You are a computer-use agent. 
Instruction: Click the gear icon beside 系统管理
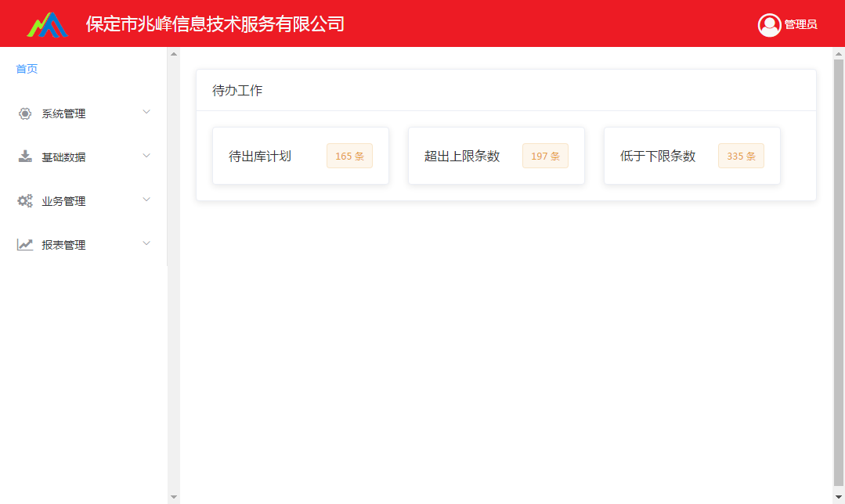click(x=25, y=113)
